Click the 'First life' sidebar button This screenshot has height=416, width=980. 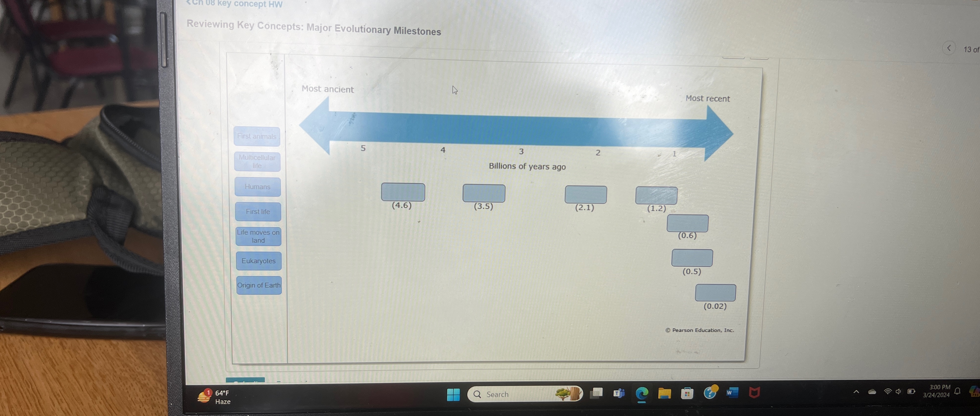(259, 211)
